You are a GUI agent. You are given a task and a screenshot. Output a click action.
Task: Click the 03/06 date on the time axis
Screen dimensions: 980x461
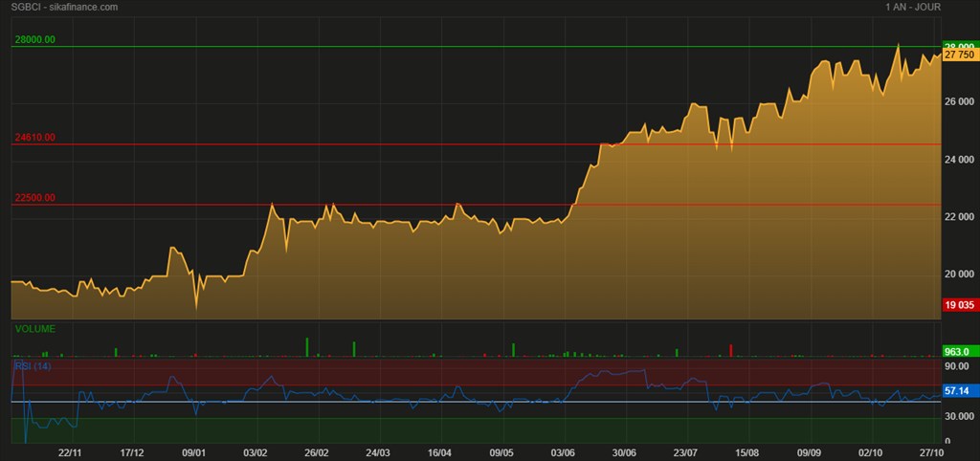coord(563,451)
